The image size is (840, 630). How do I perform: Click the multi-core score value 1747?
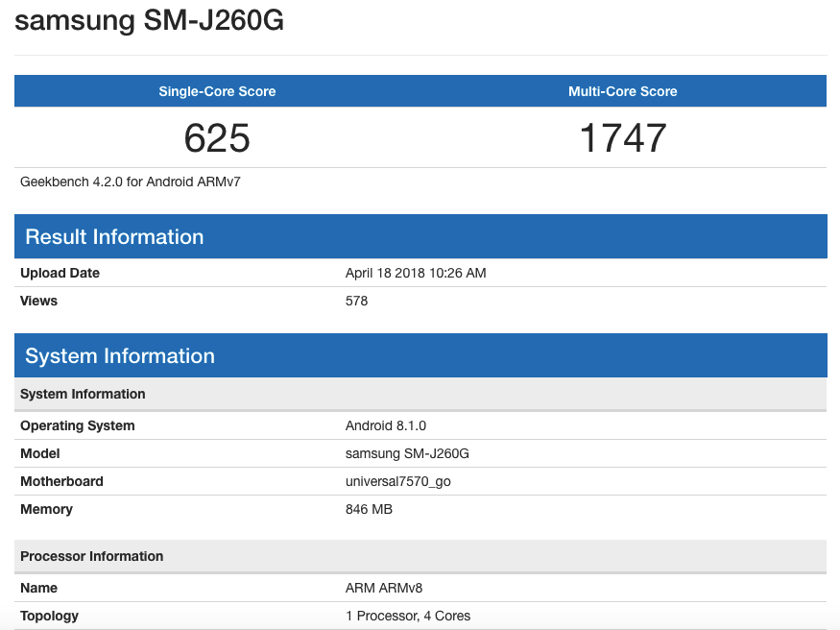pos(623,137)
